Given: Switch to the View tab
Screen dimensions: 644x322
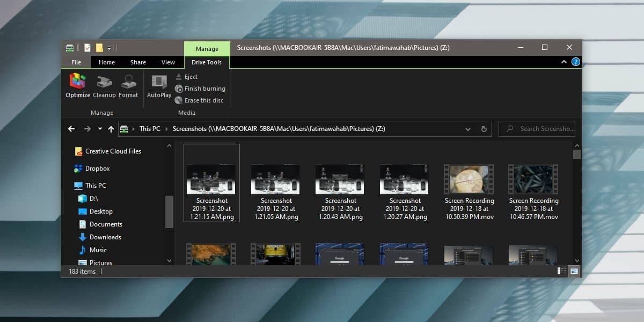Looking at the screenshot, I should [x=168, y=62].
